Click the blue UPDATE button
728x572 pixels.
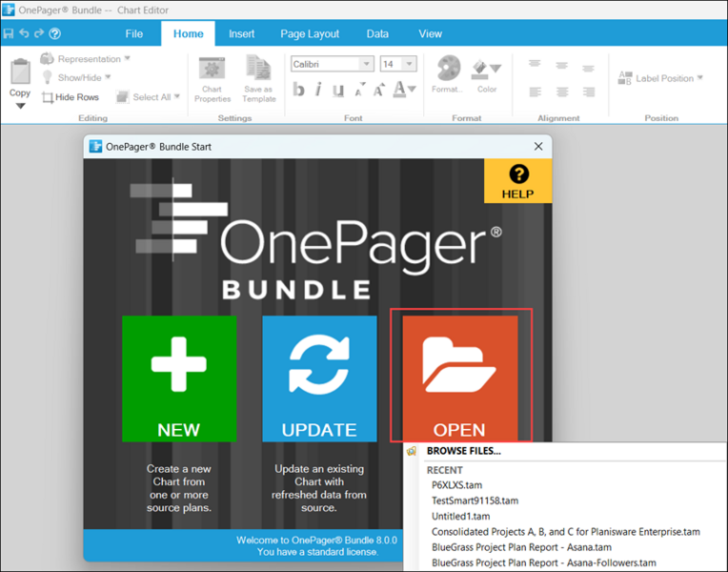319,378
